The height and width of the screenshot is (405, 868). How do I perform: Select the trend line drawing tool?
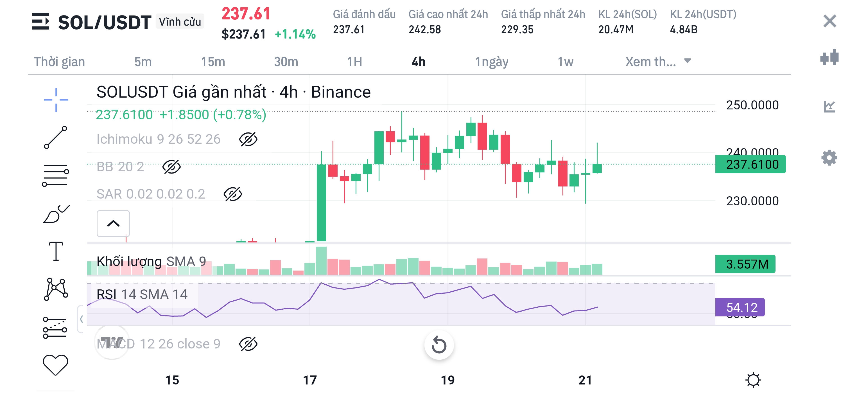pyautogui.click(x=56, y=138)
